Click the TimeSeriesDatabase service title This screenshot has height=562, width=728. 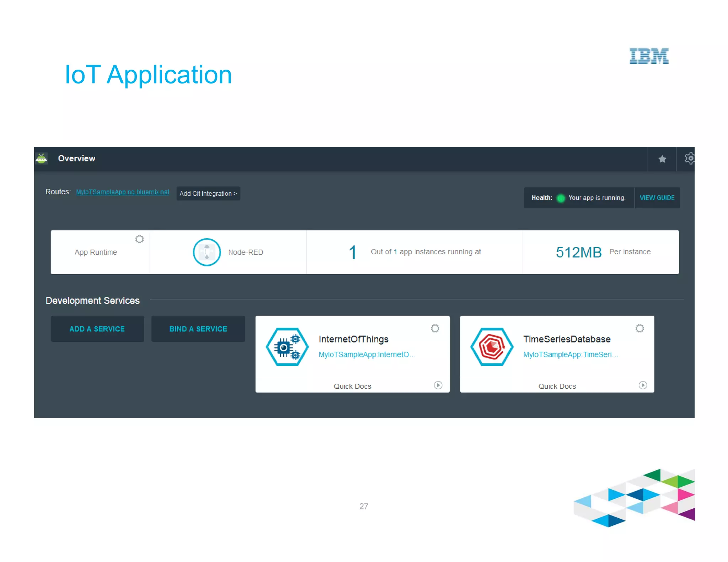point(567,339)
